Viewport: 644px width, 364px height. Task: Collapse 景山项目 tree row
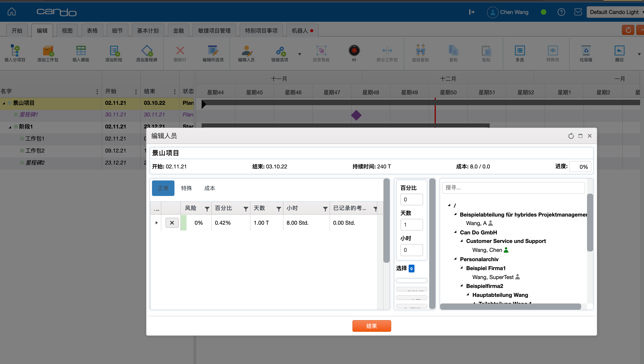[4, 103]
